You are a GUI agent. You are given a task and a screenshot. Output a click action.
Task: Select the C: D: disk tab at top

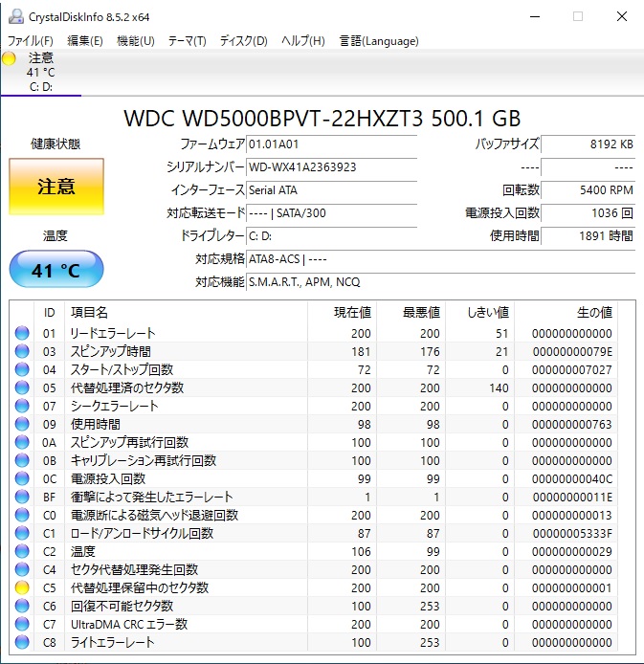41,72
